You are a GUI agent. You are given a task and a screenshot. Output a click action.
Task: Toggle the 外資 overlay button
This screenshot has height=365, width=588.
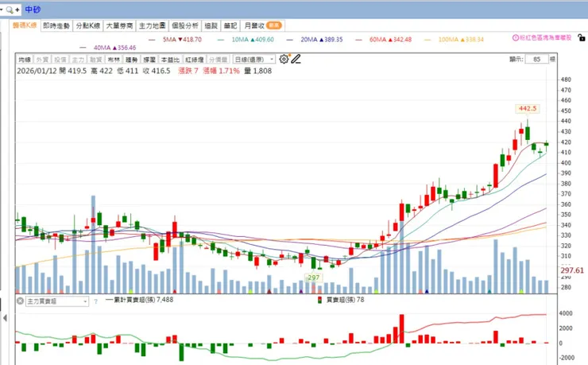tap(42, 60)
